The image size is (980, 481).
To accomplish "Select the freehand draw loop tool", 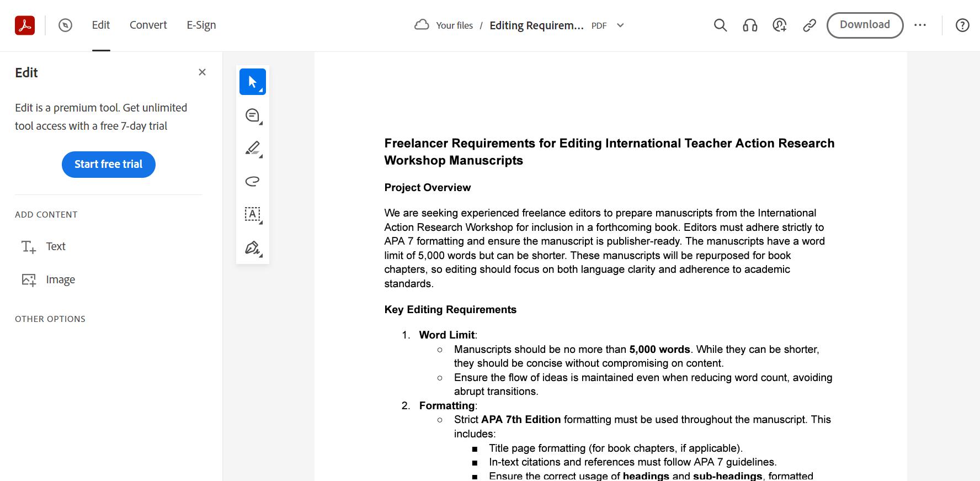I will point(253,181).
